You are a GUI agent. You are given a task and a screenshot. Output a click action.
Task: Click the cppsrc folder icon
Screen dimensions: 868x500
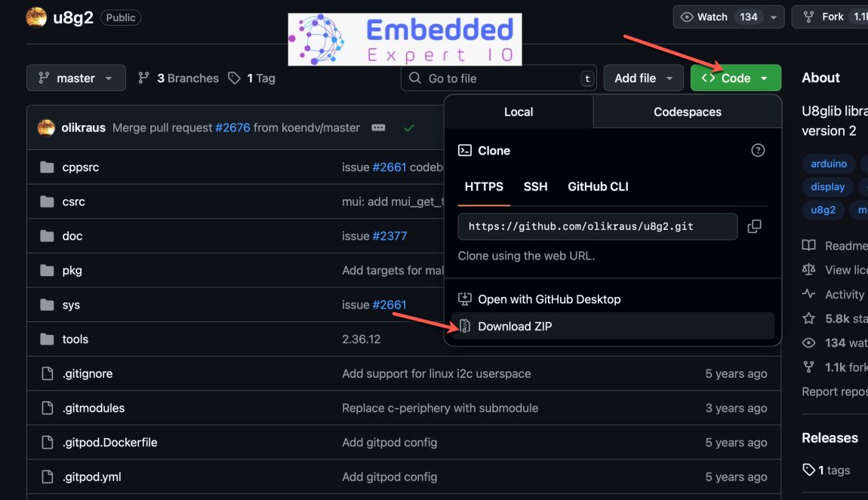[x=47, y=167]
